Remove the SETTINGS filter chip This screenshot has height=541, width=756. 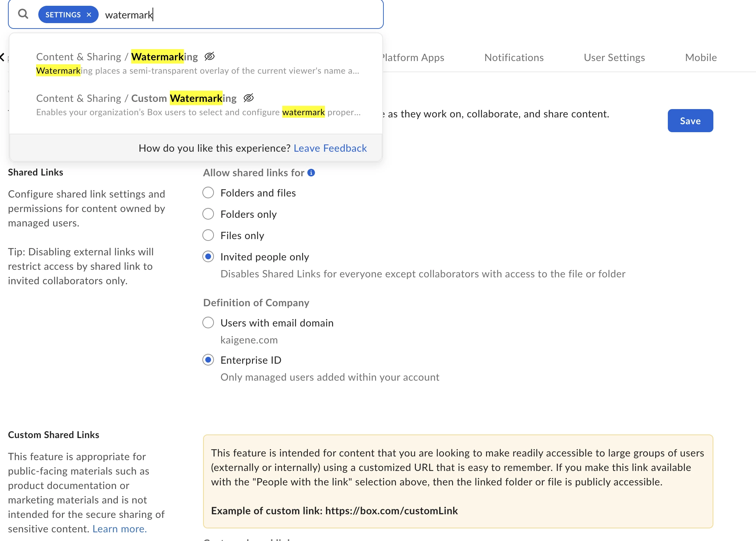[x=89, y=15]
